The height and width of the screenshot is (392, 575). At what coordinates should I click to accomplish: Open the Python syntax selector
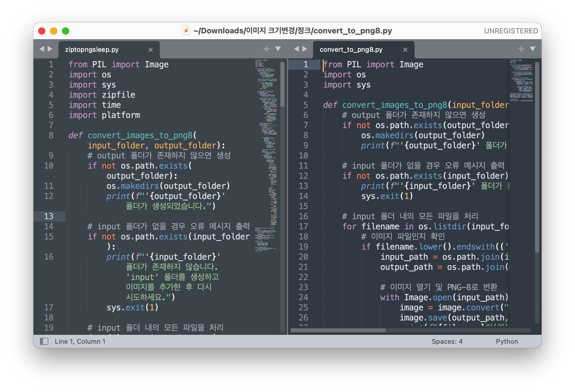coord(507,341)
